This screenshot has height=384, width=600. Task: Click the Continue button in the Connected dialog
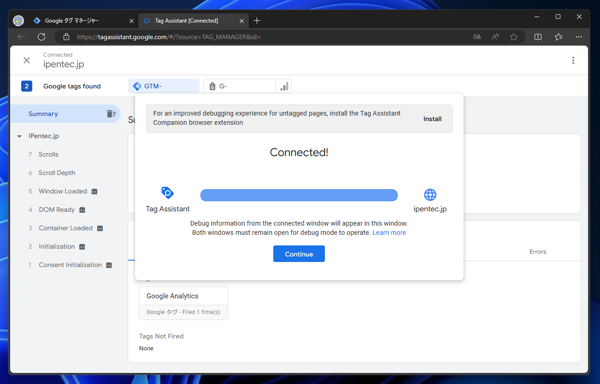(299, 254)
